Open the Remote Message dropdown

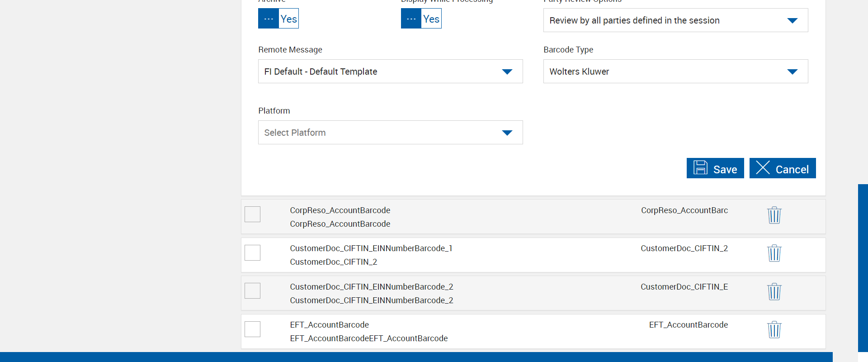pyautogui.click(x=390, y=71)
